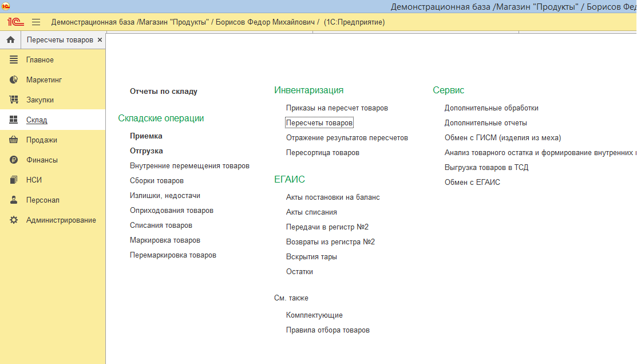This screenshot has height=364, width=637.
Task: Open Дополнительные отчеты
Action: pyautogui.click(x=485, y=122)
